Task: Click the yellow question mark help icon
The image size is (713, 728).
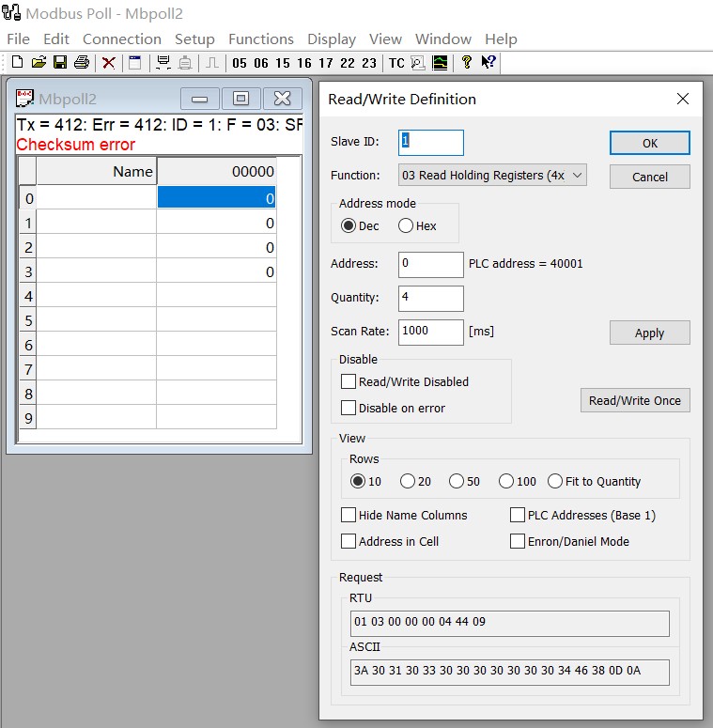Action: click(467, 62)
